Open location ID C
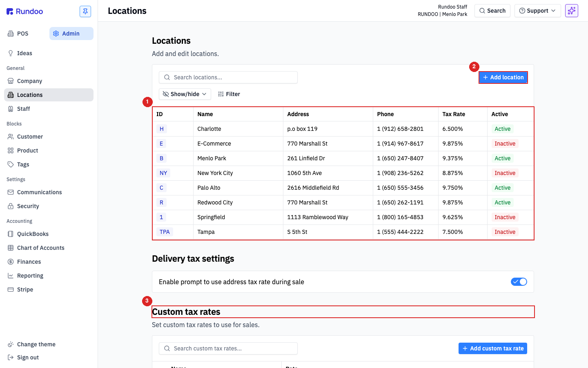The image size is (588, 368). [161, 188]
